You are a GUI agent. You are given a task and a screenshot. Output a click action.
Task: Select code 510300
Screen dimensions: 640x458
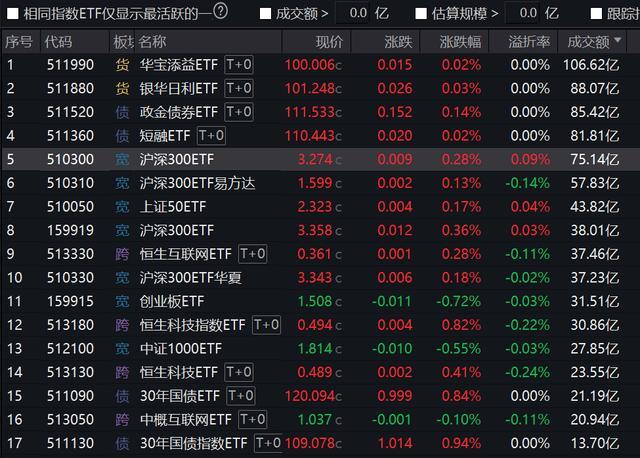70,160
